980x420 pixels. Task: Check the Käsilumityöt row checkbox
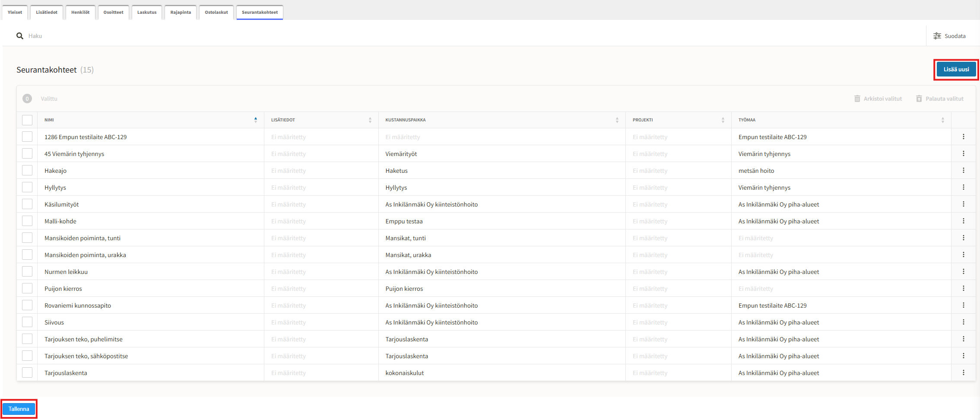coord(27,204)
